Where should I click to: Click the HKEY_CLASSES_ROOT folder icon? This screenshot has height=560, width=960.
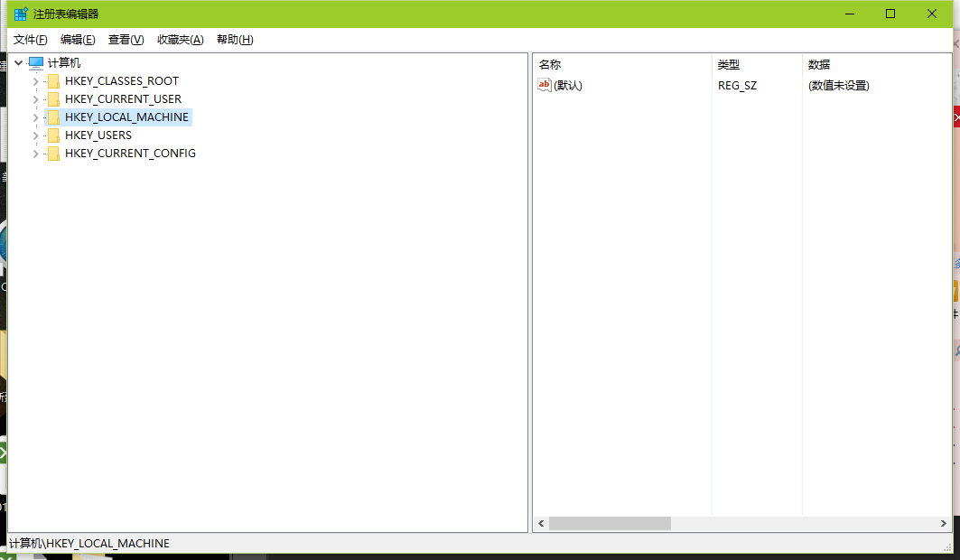tap(53, 80)
